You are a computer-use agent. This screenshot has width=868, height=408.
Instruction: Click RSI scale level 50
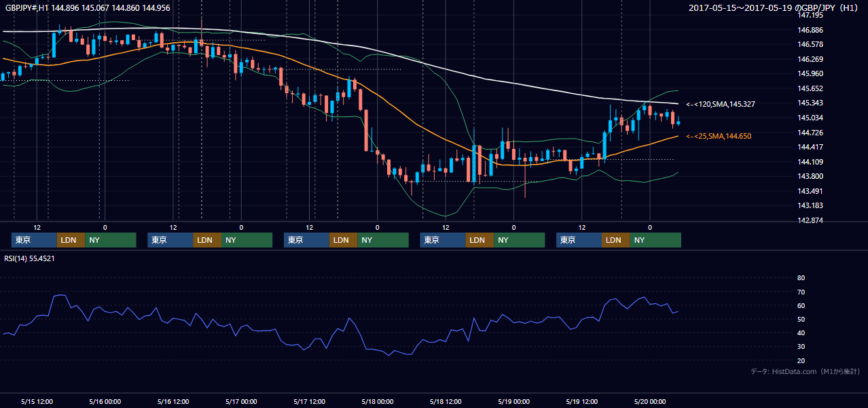coord(801,319)
